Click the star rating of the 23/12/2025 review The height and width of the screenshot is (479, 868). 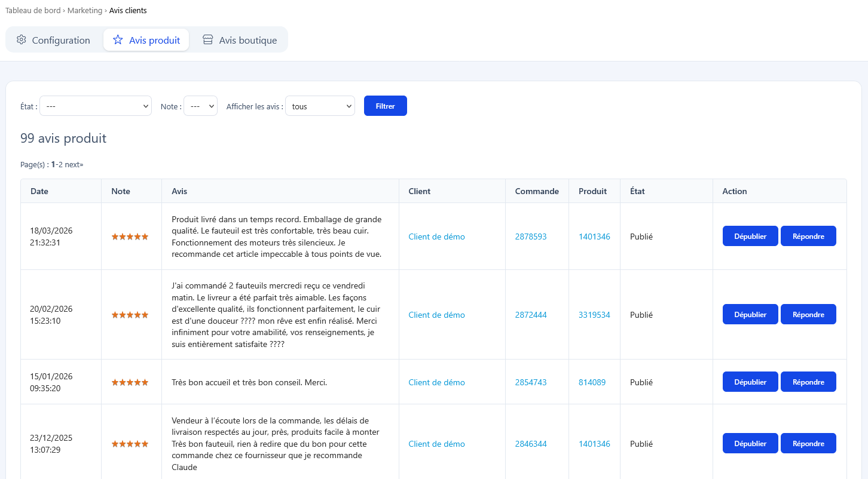click(130, 444)
